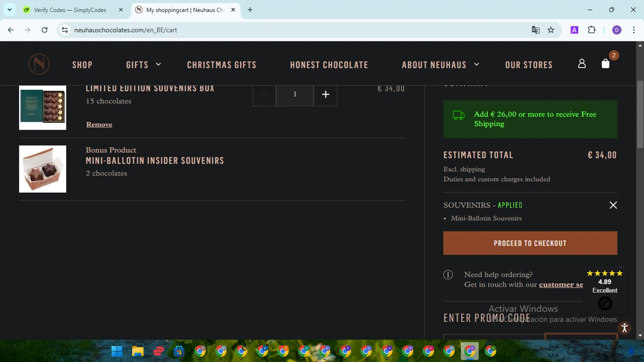Click the translate page icon

click(x=535, y=30)
